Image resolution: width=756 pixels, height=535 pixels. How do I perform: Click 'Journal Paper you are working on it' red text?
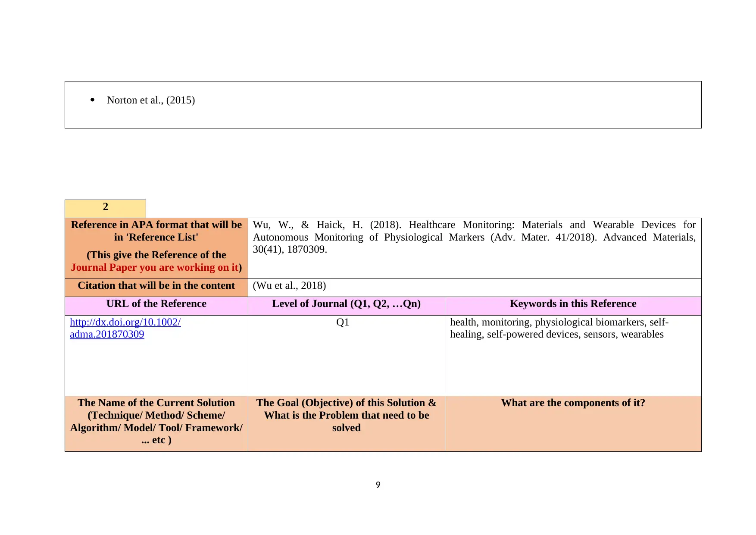155,267
